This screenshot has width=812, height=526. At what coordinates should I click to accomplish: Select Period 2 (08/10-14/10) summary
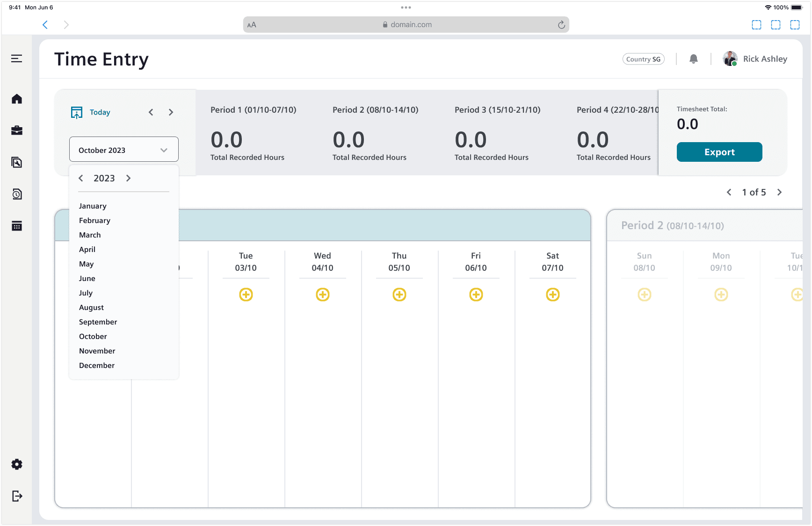pos(375,133)
